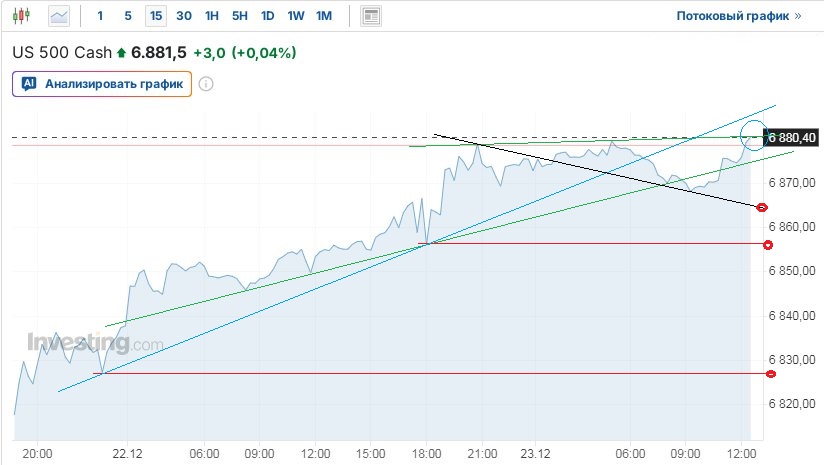
Task: Select the 1 minute timeframe
Action: point(100,16)
